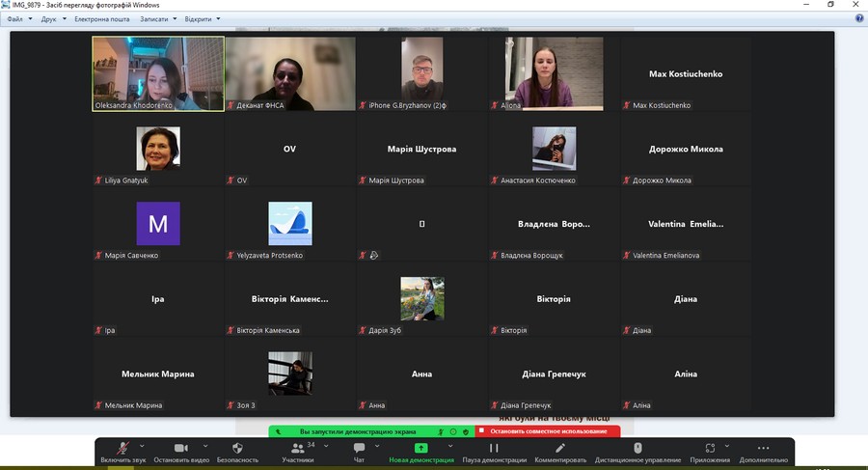
Task: Click the green Вы запустили демонстрацию экрана bar
Action: pos(360,431)
